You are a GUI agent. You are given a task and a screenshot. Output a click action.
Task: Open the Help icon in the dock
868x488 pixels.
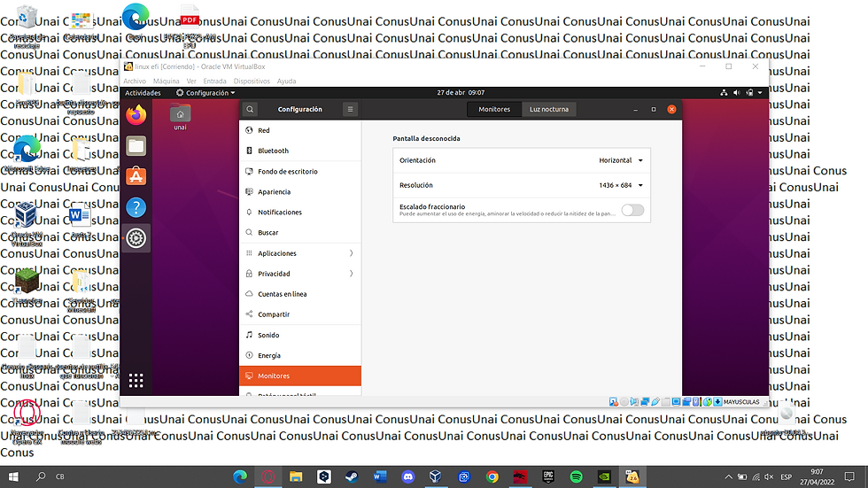[x=136, y=207]
